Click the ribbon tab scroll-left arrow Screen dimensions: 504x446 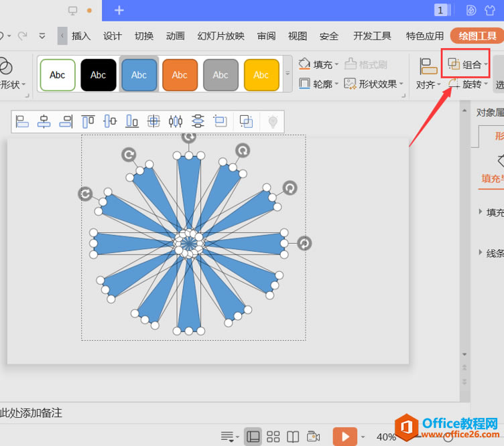tap(62, 36)
